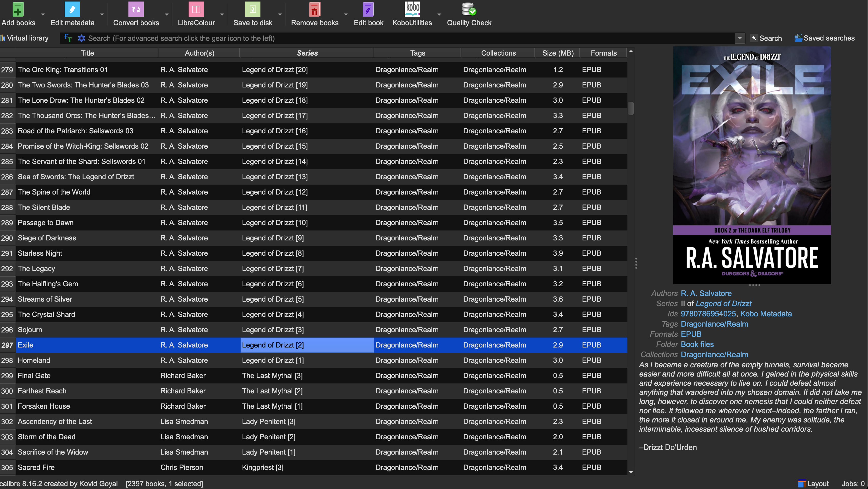Image resolution: width=868 pixels, height=489 pixels.
Task: Expand the Remove books dropdown arrow
Action: click(346, 15)
